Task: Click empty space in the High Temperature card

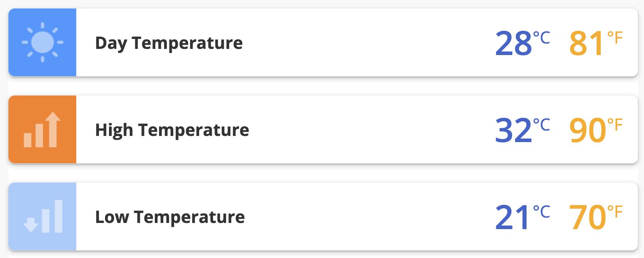Action: coord(366,130)
